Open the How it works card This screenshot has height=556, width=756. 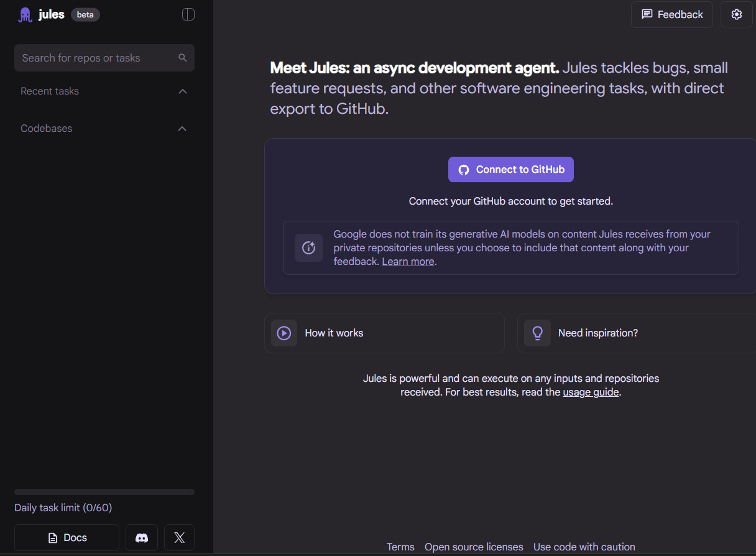pos(384,333)
